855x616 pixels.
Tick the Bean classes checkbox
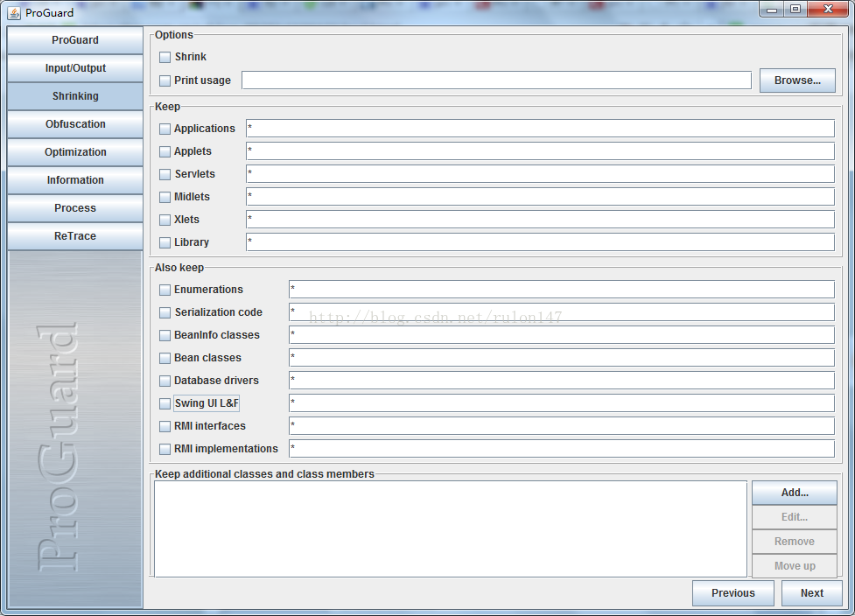point(165,358)
